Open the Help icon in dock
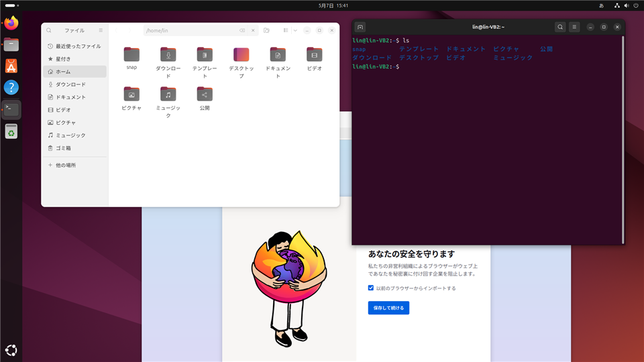This screenshot has width=644, height=362. [11, 87]
